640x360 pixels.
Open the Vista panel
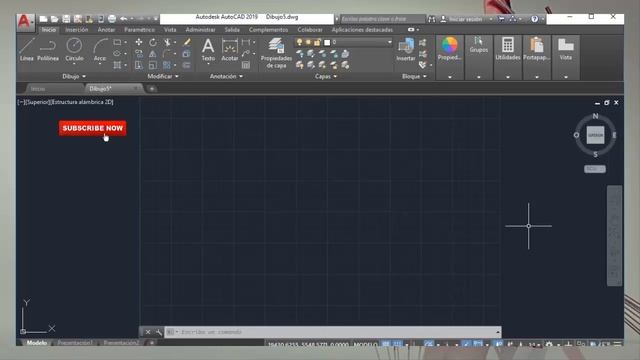coord(566,49)
